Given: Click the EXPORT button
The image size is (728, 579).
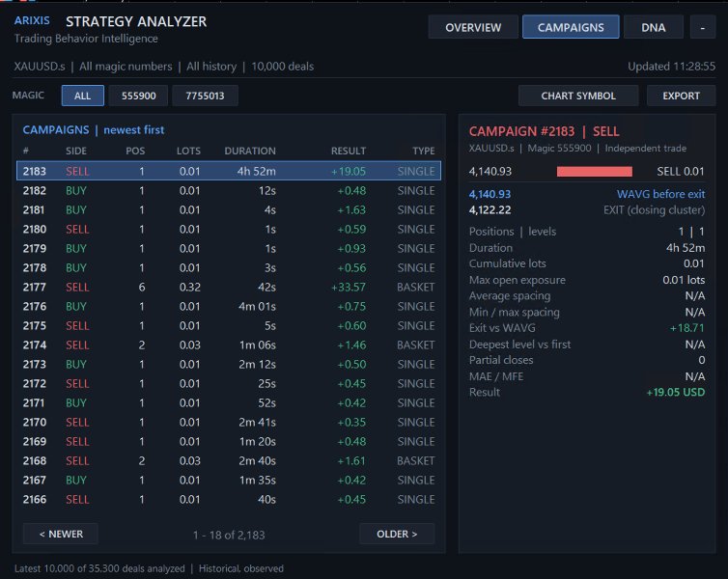Looking at the screenshot, I should [x=681, y=96].
